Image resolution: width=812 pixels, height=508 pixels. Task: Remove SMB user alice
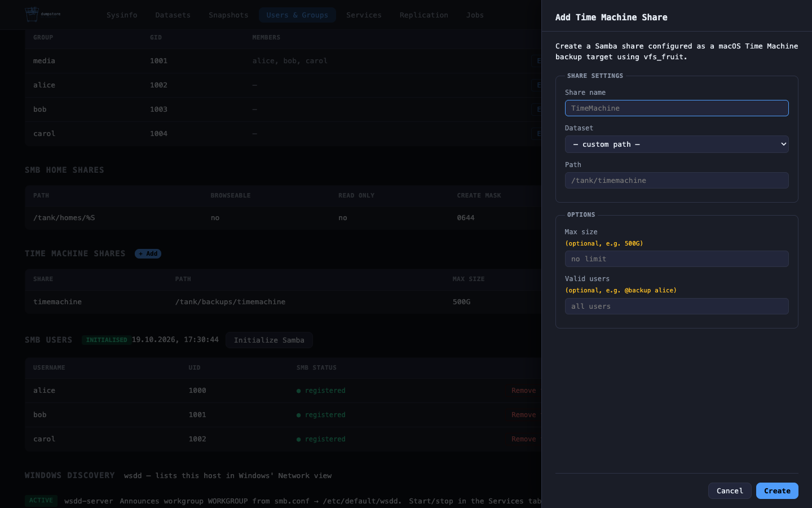[x=524, y=391]
